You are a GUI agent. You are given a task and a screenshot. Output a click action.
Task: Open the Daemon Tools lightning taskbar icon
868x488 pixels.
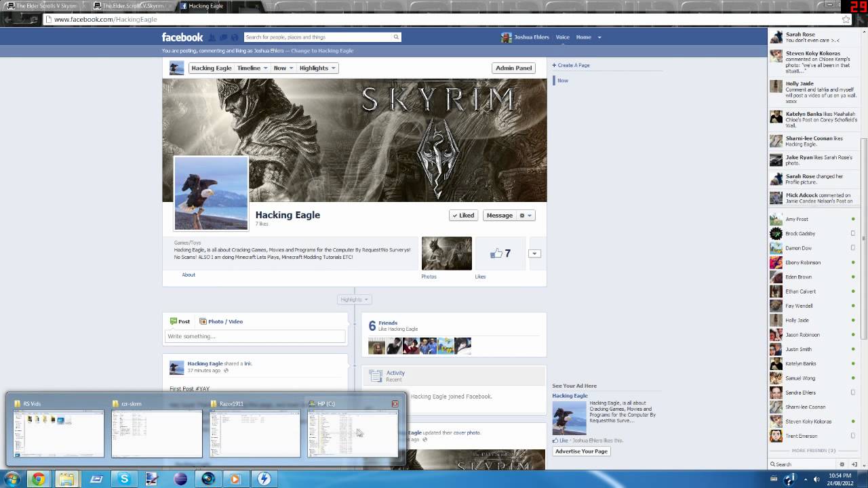point(264,479)
